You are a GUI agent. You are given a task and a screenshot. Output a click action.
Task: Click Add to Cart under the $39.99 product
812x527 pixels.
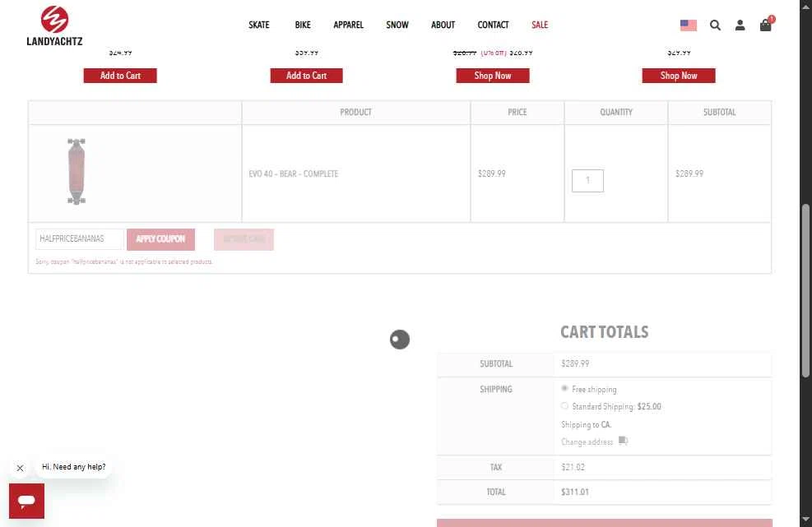point(307,76)
